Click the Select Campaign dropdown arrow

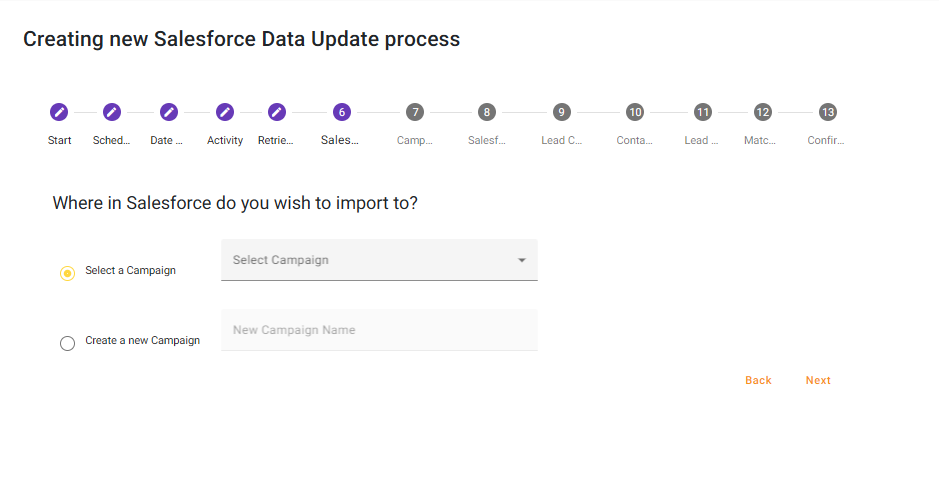[x=522, y=261]
